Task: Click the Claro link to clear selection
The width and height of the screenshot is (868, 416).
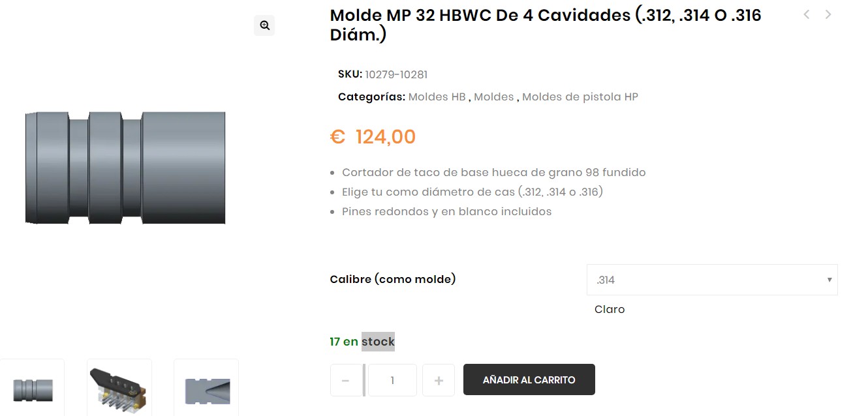Action: [x=610, y=309]
